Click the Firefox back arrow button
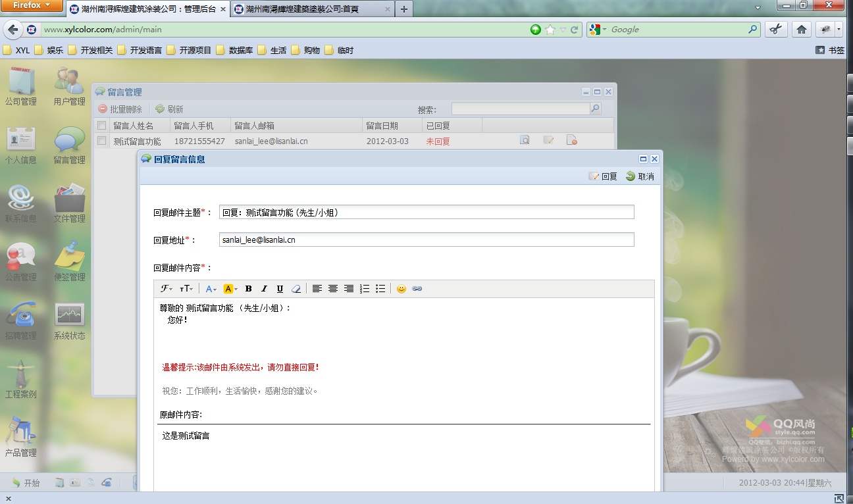Image resolution: width=853 pixels, height=504 pixels. coord(13,30)
